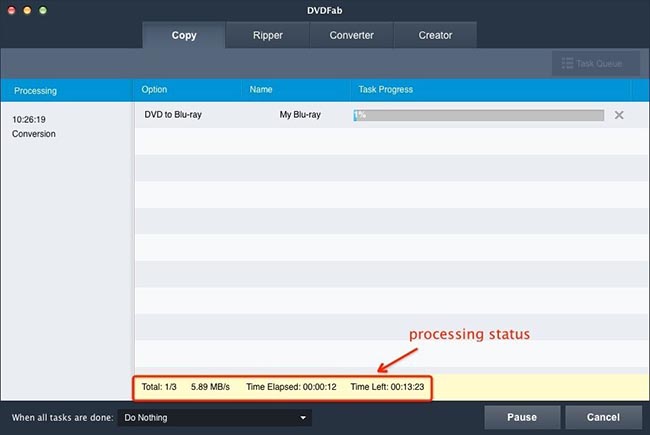Open the Task Queue
Image resolution: width=650 pixels, height=435 pixels.
596,63
